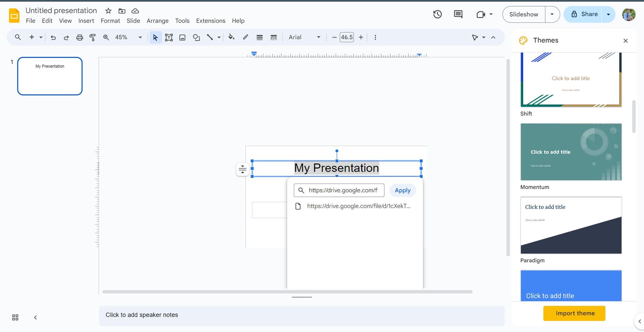Expand the new slide layout dropdown arrow
This screenshot has height=332, width=644.
pyautogui.click(x=41, y=38)
